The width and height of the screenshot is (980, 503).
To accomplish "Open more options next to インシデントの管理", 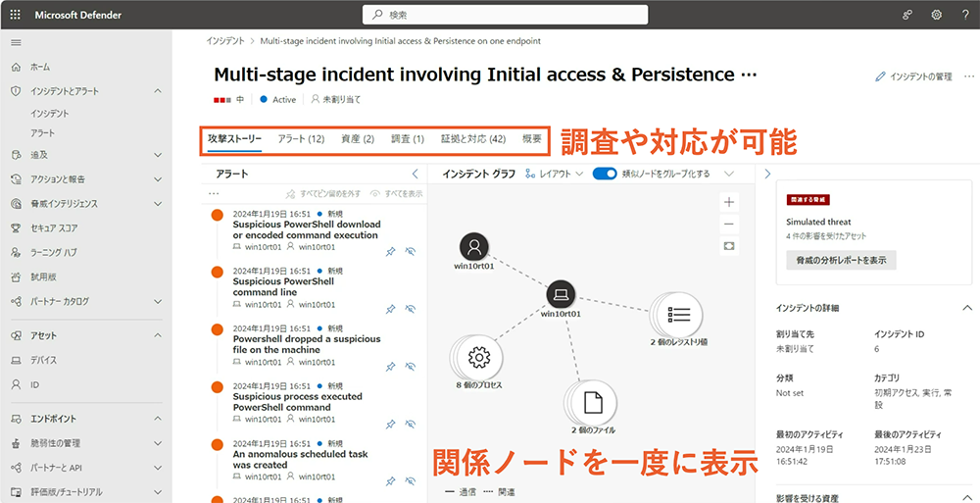I will [969, 76].
